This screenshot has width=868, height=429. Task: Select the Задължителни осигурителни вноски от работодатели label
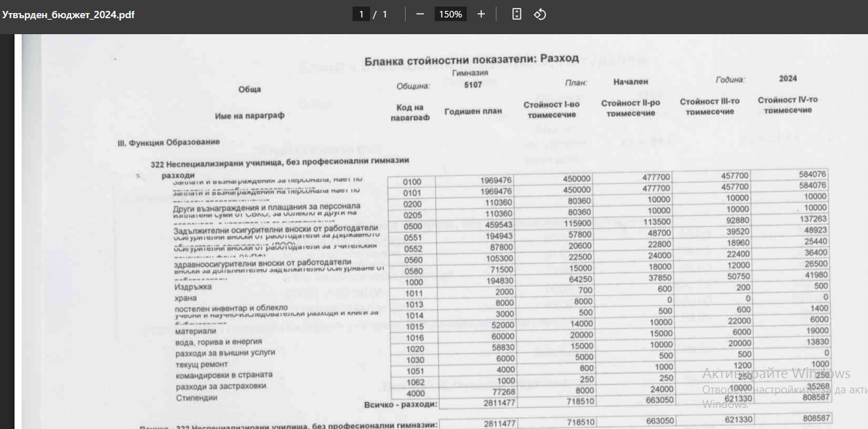275,229
